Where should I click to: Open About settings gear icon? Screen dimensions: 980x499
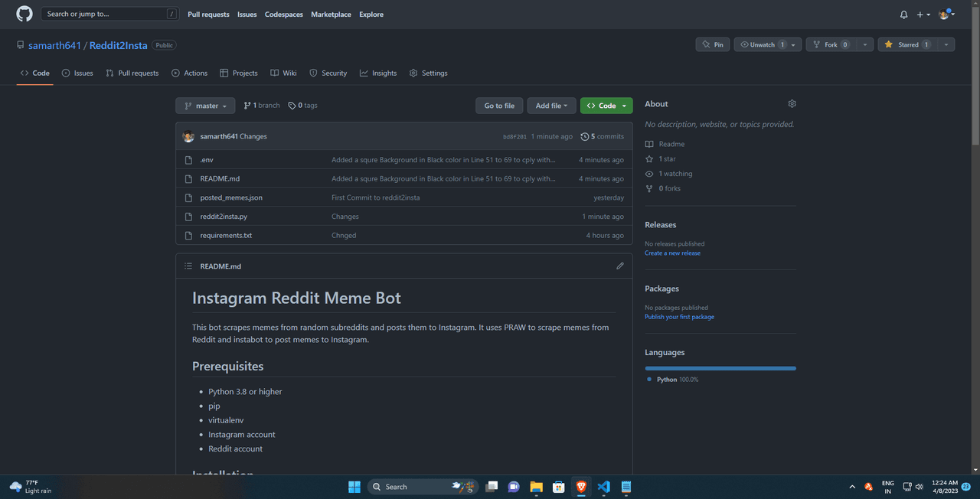[792, 104]
